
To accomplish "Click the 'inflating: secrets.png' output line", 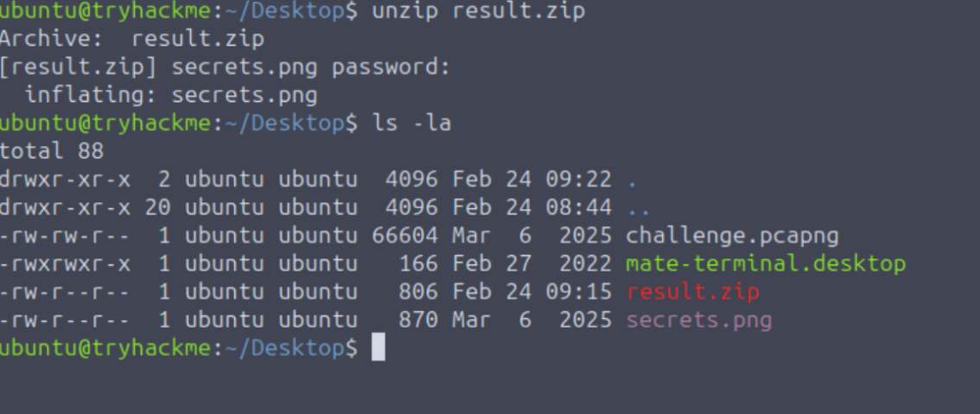I will pos(171,95).
